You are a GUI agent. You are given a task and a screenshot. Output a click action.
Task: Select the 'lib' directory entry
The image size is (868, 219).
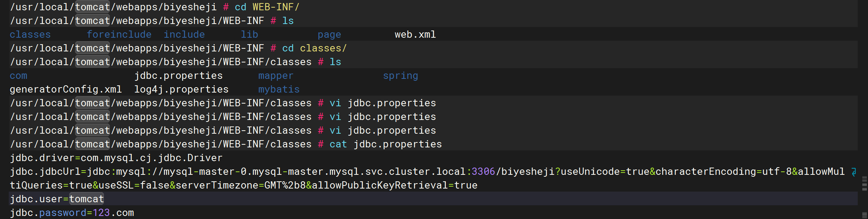(250, 35)
